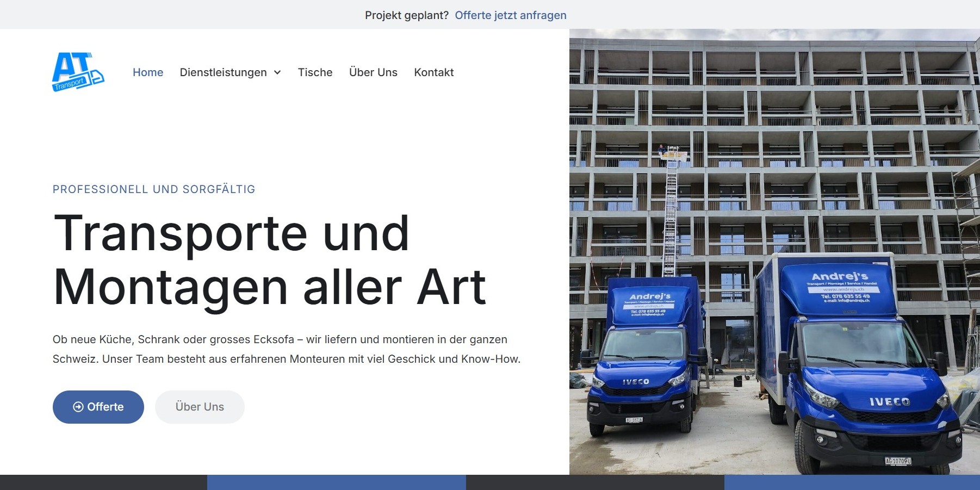
Task: Follow the 'Offerte jetzt anfragen' banner link
Action: [x=510, y=15]
